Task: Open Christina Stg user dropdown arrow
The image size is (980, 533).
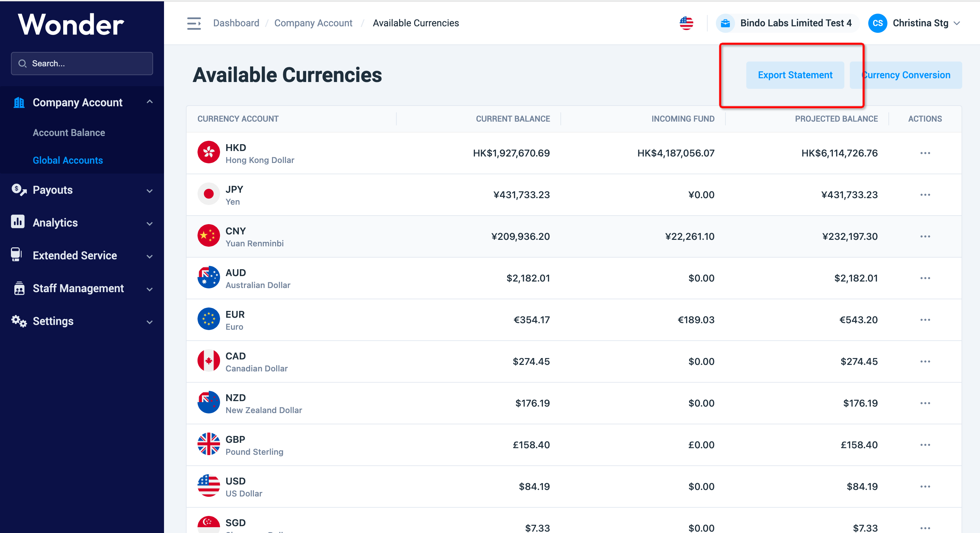Action: 956,23
